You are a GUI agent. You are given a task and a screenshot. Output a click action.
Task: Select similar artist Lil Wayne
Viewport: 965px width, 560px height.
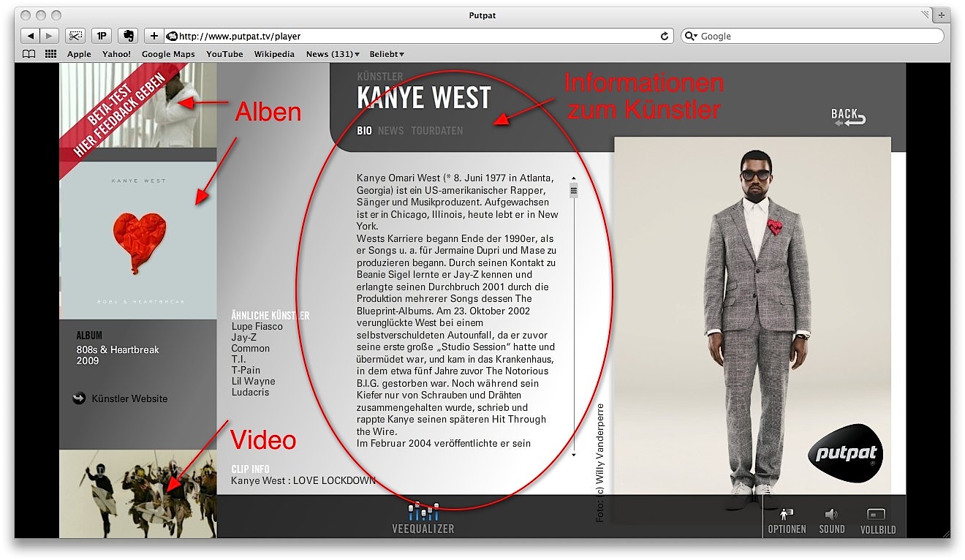pos(253,381)
